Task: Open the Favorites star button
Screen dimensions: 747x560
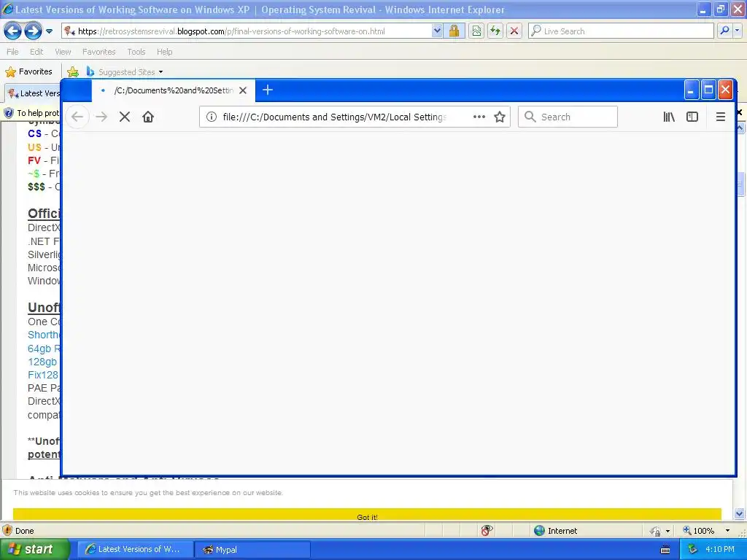Action: (28, 72)
